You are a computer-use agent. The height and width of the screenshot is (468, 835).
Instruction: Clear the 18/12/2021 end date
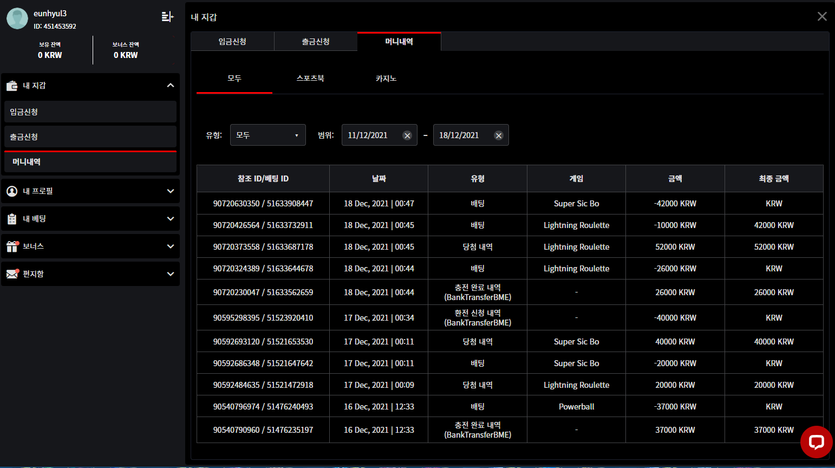[x=498, y=136]
